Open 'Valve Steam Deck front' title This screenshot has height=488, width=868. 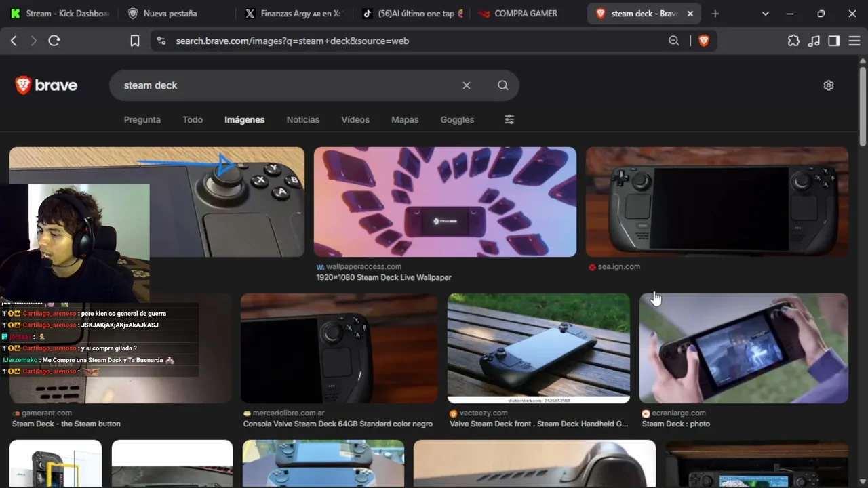(x=539, y=424)
